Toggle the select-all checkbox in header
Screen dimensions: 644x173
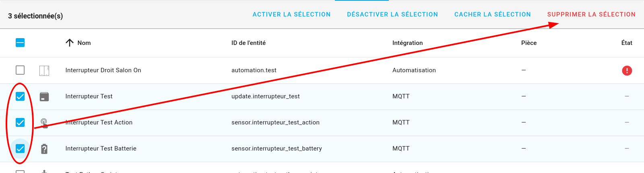tap(20, 43)
